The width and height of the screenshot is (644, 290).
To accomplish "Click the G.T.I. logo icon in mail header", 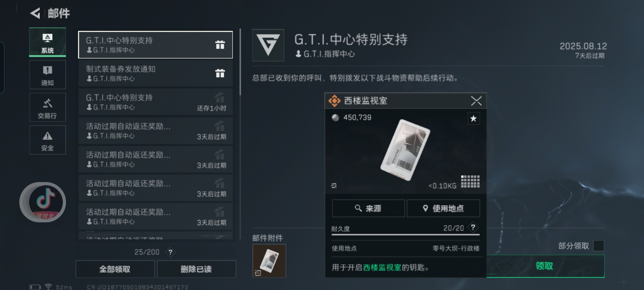I will [x=268, y=45].
